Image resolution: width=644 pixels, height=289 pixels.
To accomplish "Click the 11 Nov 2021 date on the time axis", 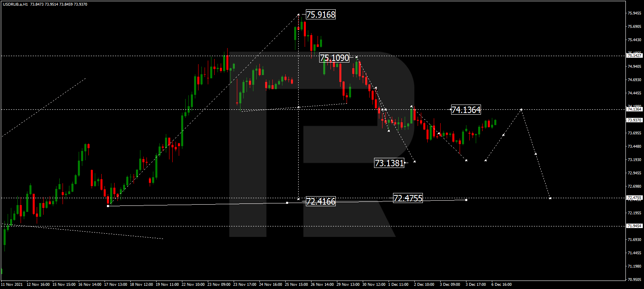I will point(12,285).
